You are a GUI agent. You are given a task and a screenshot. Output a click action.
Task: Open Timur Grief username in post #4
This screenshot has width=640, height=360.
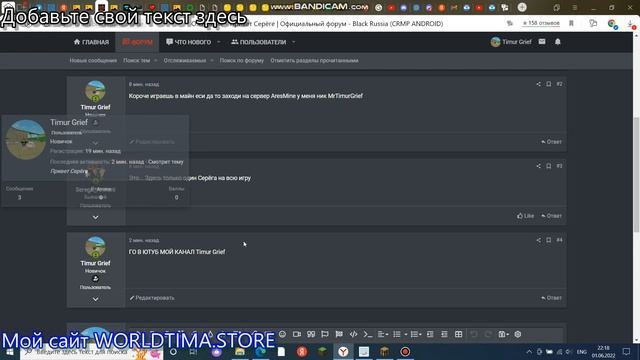[x=96, y=263]
